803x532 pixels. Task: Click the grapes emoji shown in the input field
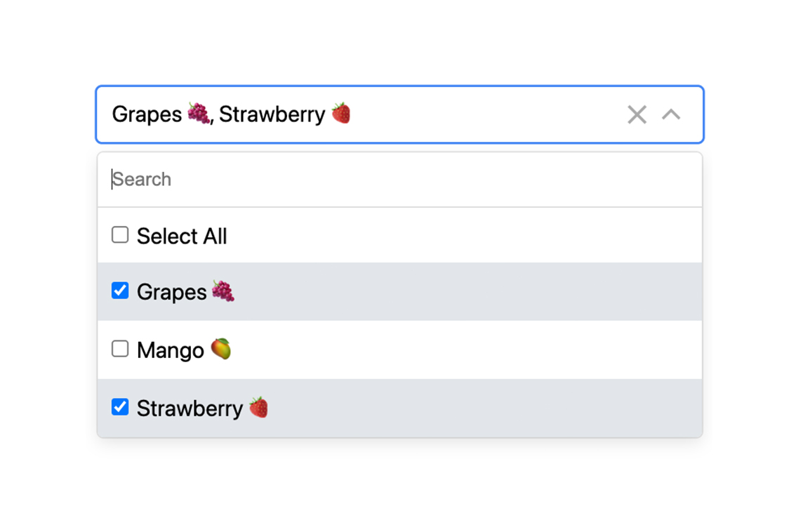[199, 113]
